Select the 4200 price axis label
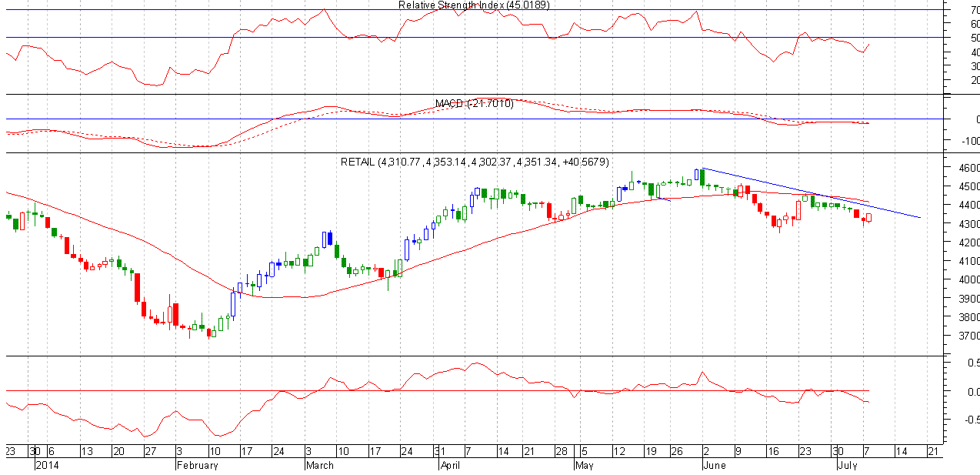 click(x=968, y=243)
